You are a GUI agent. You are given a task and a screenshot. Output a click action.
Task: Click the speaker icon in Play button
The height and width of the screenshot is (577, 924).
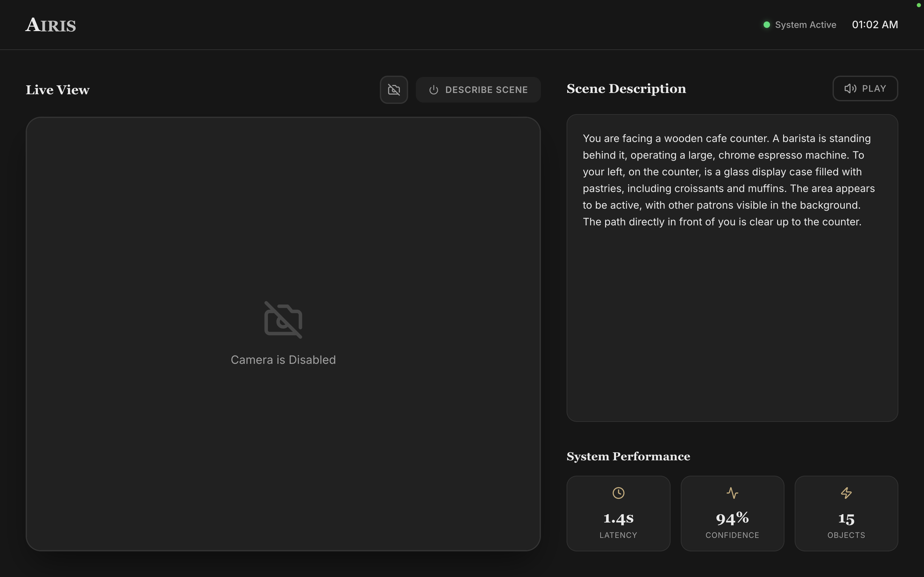[850, 88]
